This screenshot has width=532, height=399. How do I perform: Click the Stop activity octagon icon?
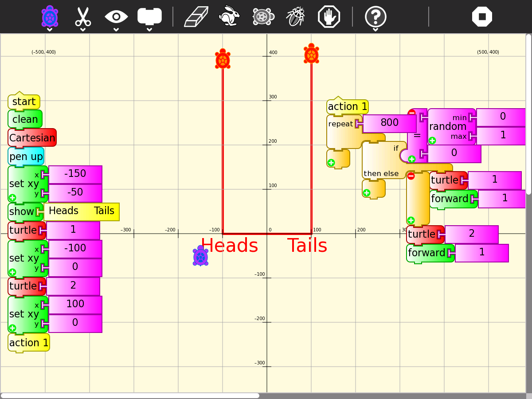(482, 16)
